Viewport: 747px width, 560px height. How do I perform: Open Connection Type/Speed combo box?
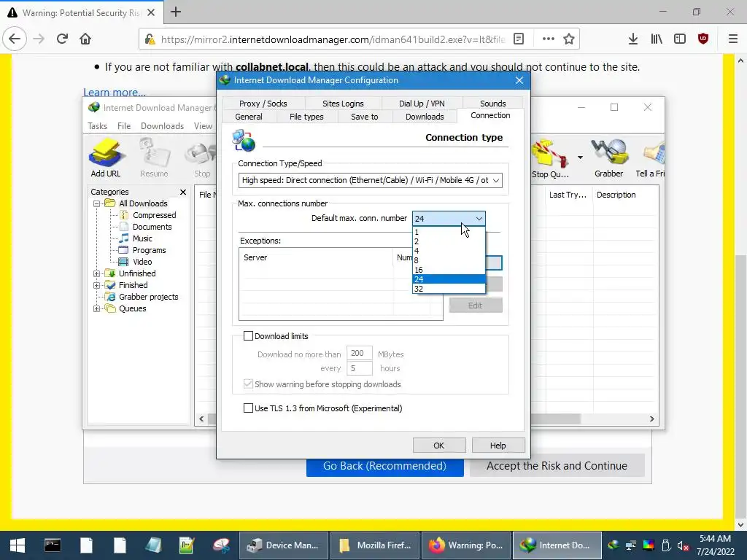(x=370, y=181)
